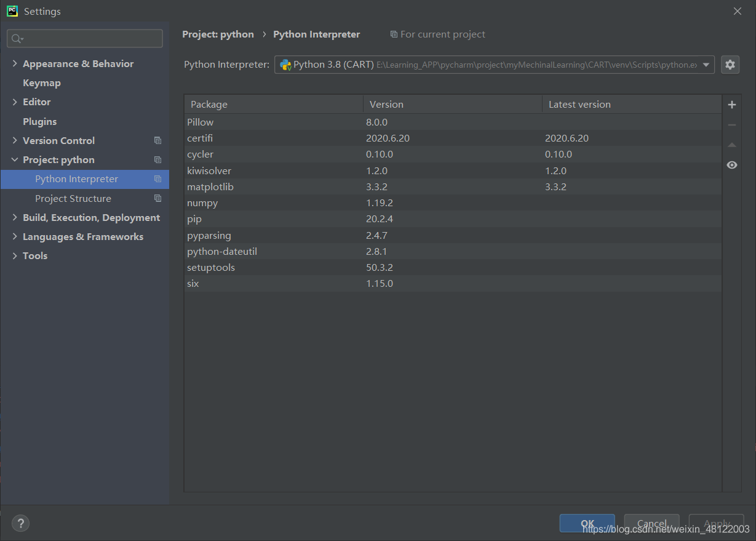Image resolution: width=756 pixels, height=541 pixels.
Task: Click the Package column header
Action: [x=274, y=105]
